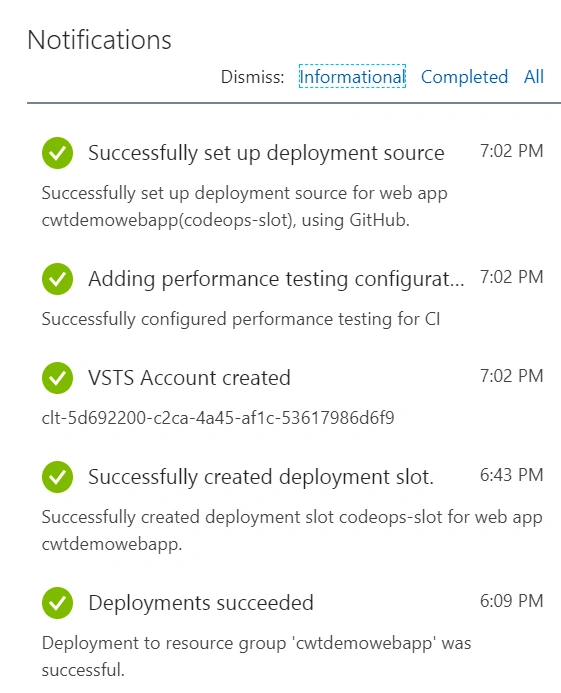Click green checkmark for deployment source notification
The width and height of the screenshot is (561, 693).
point(57,153)
